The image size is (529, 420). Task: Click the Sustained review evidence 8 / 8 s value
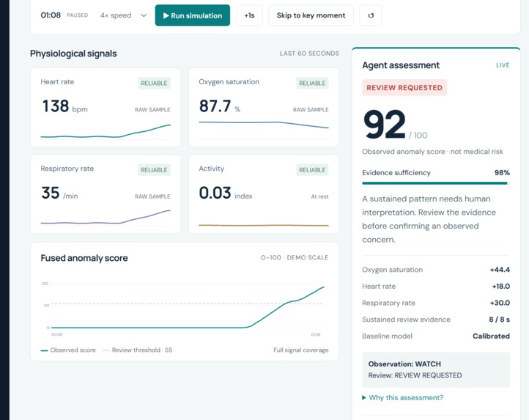pyautogui.click(x=499, y=320)
